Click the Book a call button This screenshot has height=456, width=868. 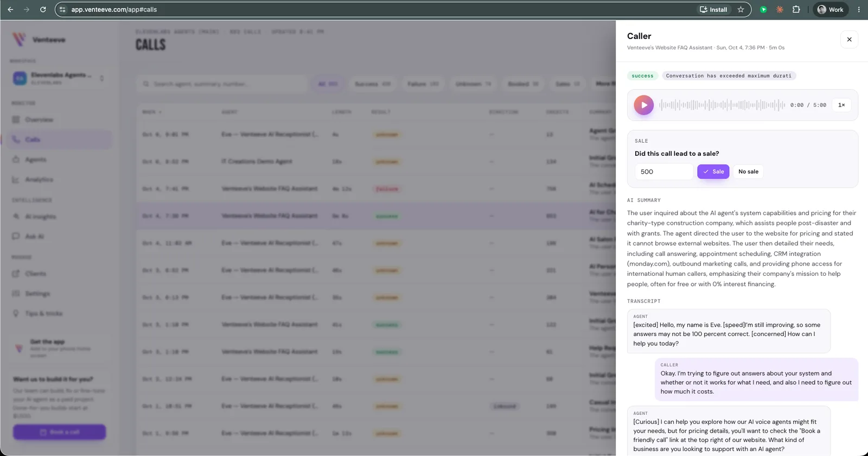point(60,432)
